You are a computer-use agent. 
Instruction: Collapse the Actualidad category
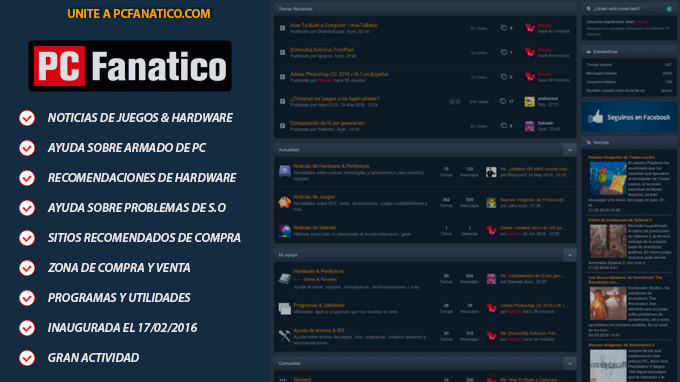(x=569, y=150)
